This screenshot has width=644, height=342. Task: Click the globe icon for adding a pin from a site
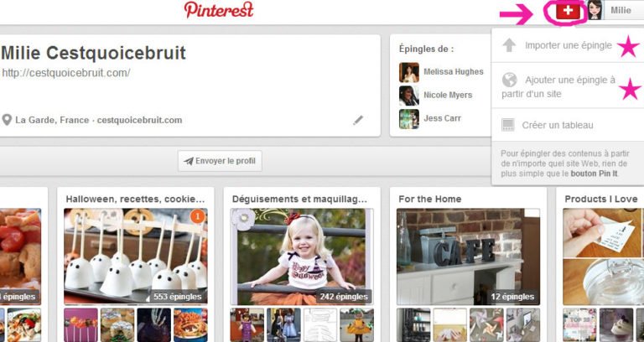pos(509,80)
